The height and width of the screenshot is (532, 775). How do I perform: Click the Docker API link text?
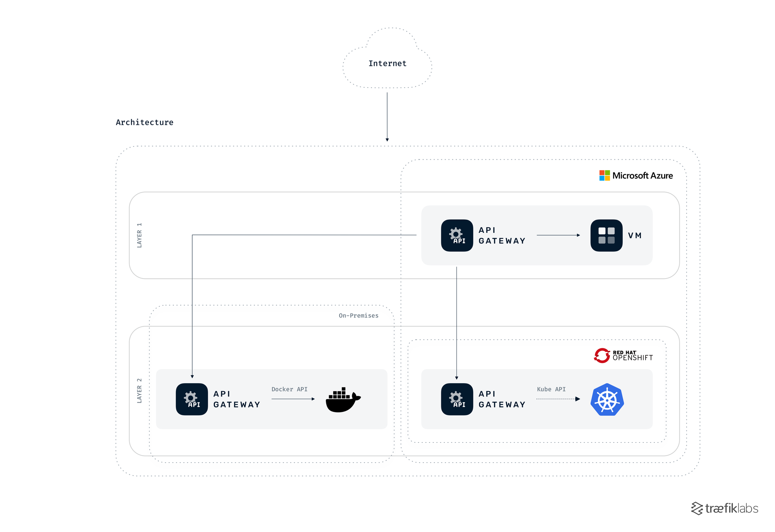289,389
